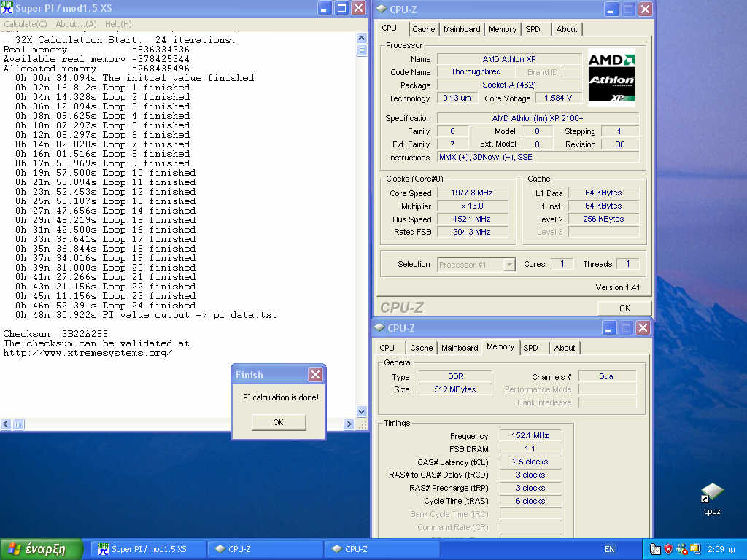This screenshot has width=747, height=560.
Task: Click Super PI horizontal scrollbar left arrow
Action: coord(6,424)
